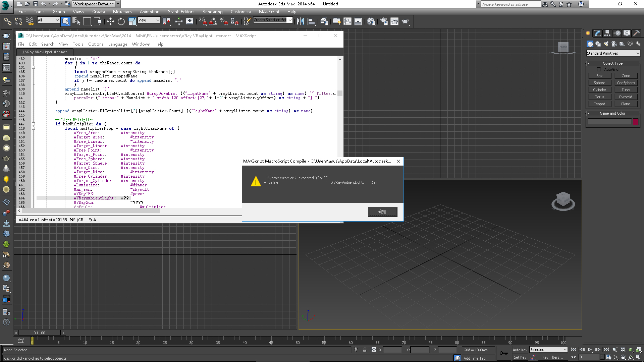Click the object color swatch

(636, 122)
